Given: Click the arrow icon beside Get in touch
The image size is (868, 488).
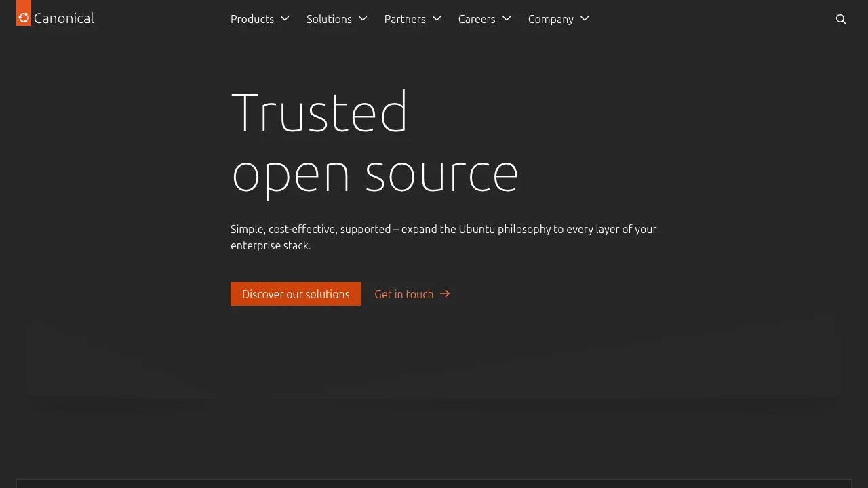Looking at the screenshot, I should click(445, 293).
